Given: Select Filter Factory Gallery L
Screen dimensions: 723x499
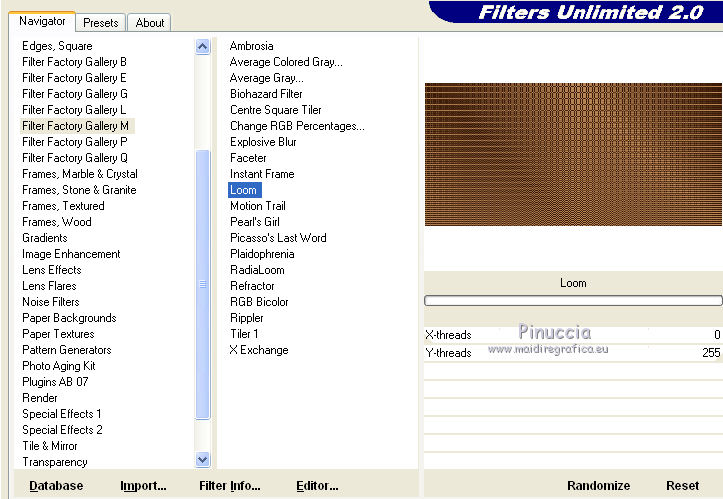Looking at the screenshot, I should point(74,110).
